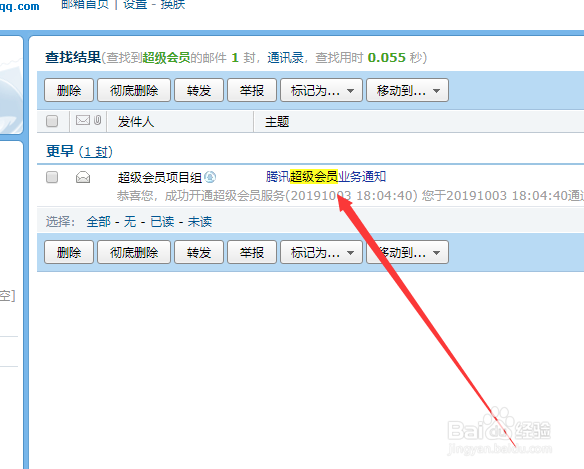Select 未读 in the 选择 row
Viewport: 584px width, 469px height.
point(200,222)
